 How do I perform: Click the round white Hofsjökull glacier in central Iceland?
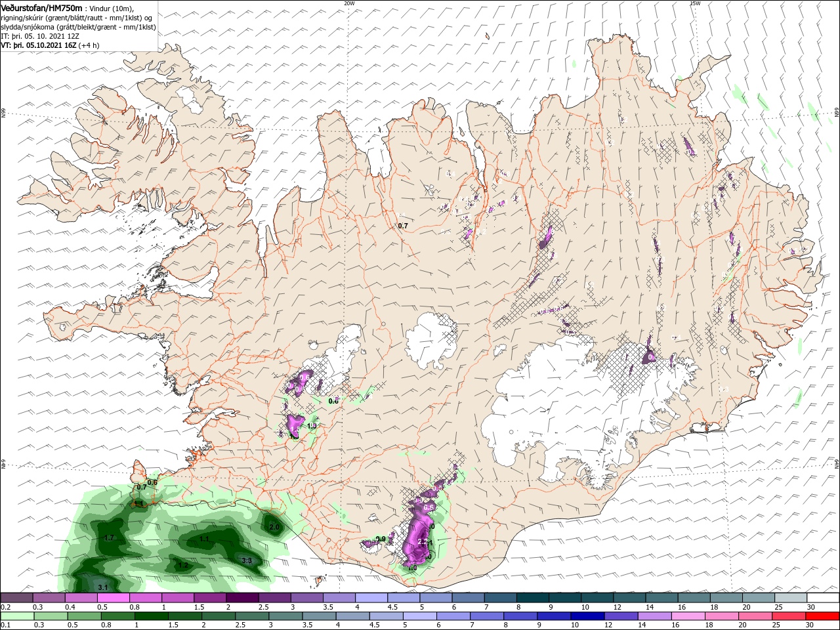(x=430, y=339)
